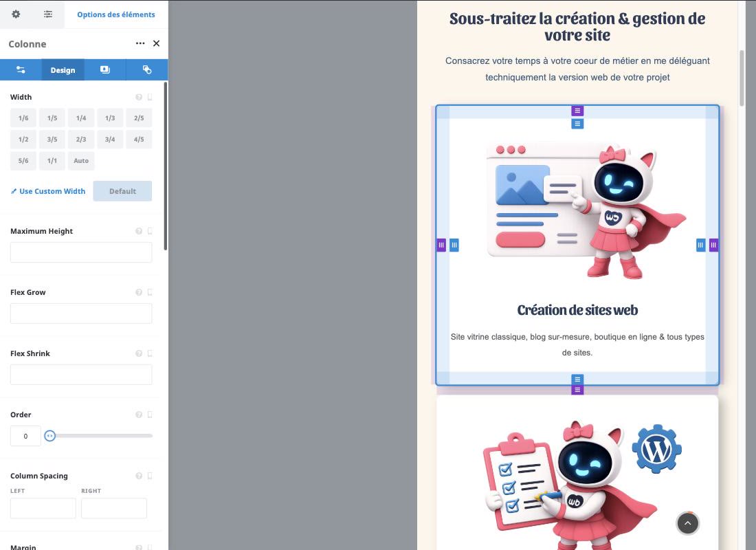Set column width to 1/2
756x550 pixels.
(x=23, y=140)
